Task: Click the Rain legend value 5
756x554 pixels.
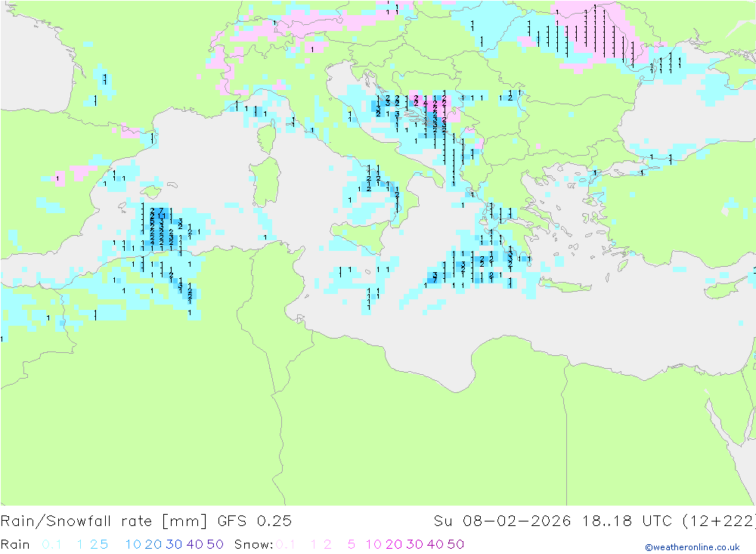Action: pyautogui.click(x=104, y=544)
